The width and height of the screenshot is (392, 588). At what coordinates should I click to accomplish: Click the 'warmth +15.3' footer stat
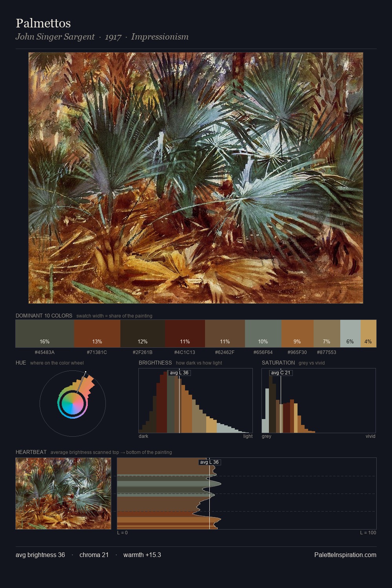[x=142, y=555]
